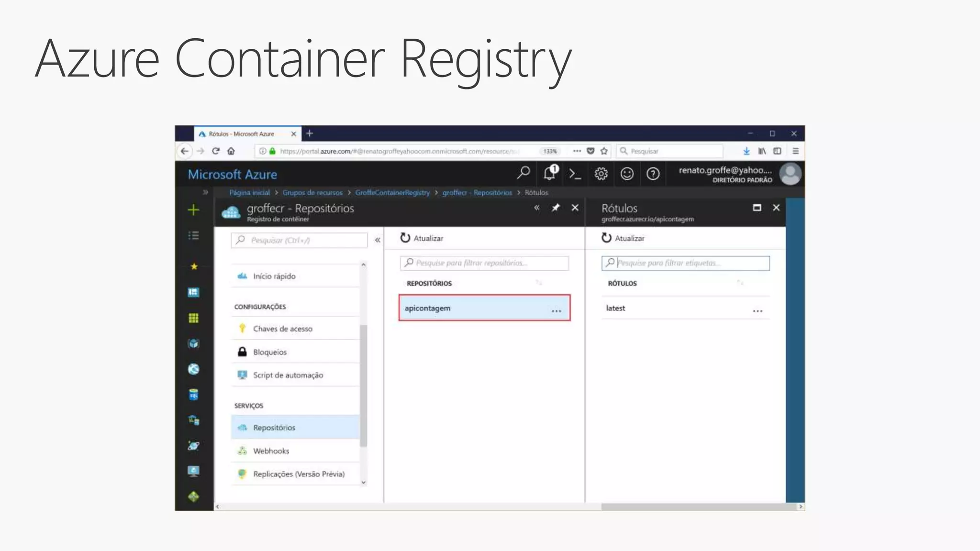
Task: Click the all resources grid icon
Action: (x=193, y=318)
